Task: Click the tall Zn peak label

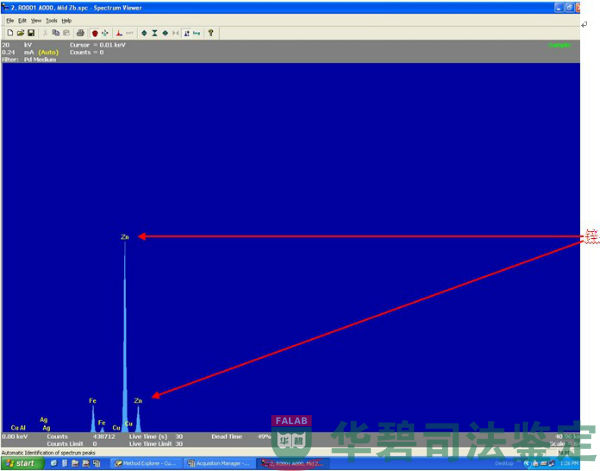Action: click(x=125, y=237)
